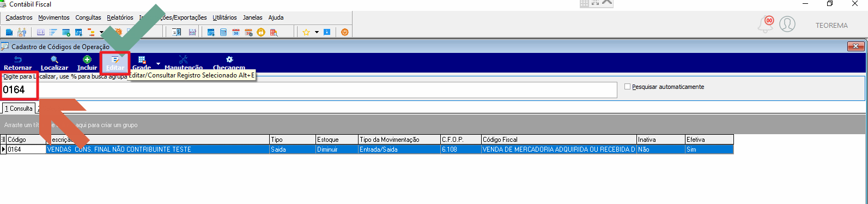Image resolution: width=868 pixels, height=204 pixels.
Task: Sort by the Inativa column header
Action: point(660,140)
